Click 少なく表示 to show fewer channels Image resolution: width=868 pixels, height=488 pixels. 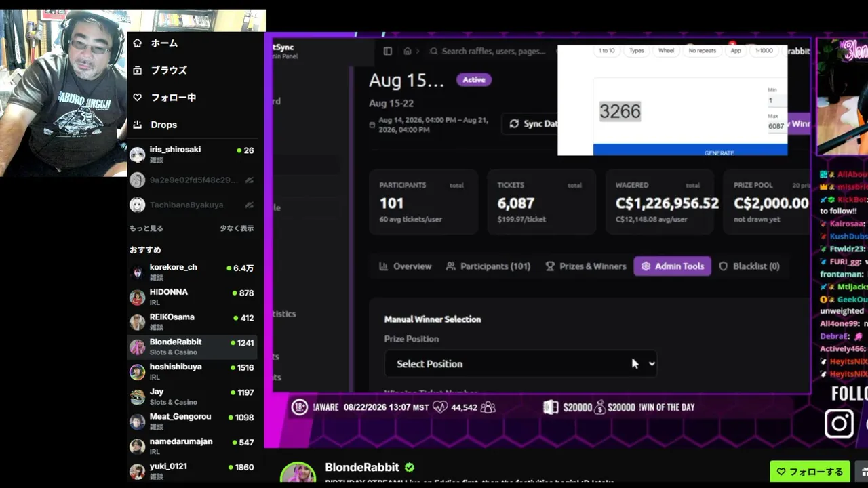[237, 228]
